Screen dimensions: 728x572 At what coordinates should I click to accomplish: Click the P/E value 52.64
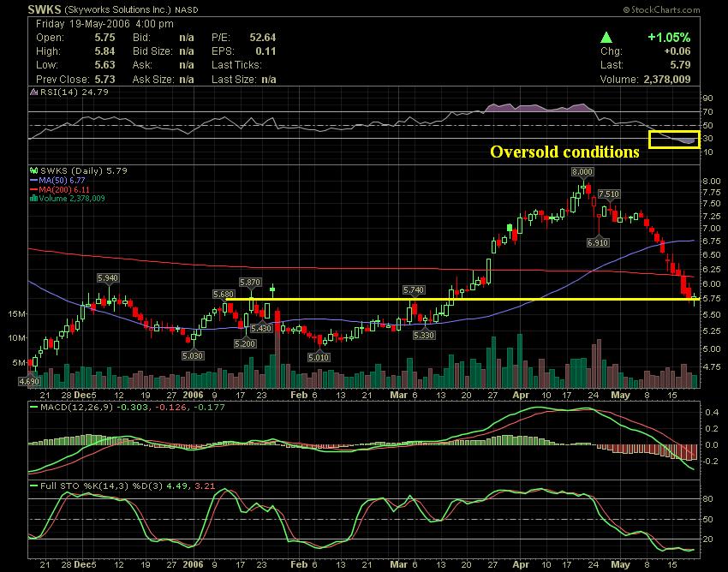(262, 38)
